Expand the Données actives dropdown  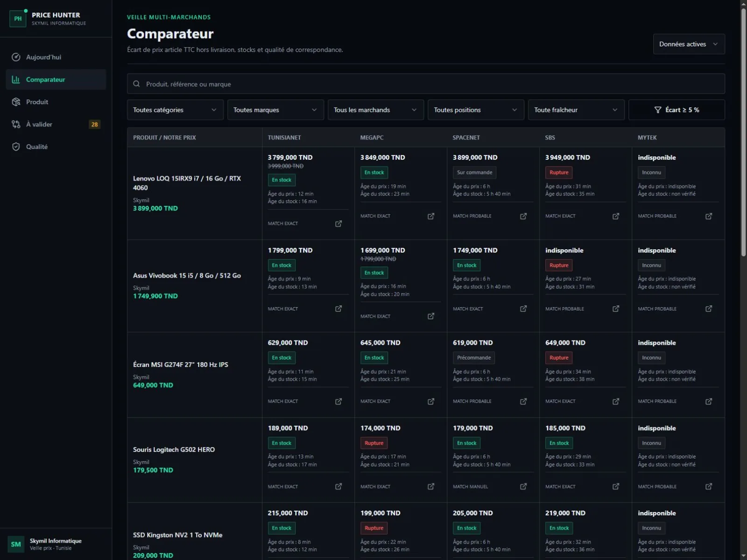(x=689, y=44)
